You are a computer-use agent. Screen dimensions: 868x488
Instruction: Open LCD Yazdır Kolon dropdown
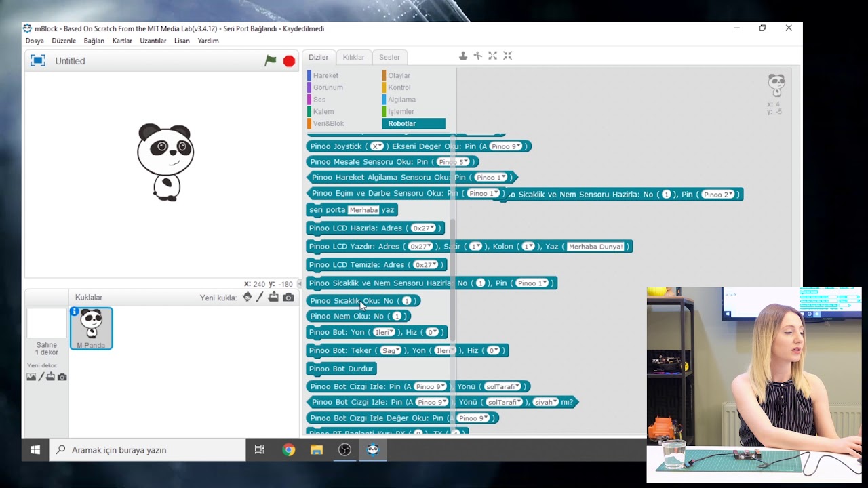point(528,247)
